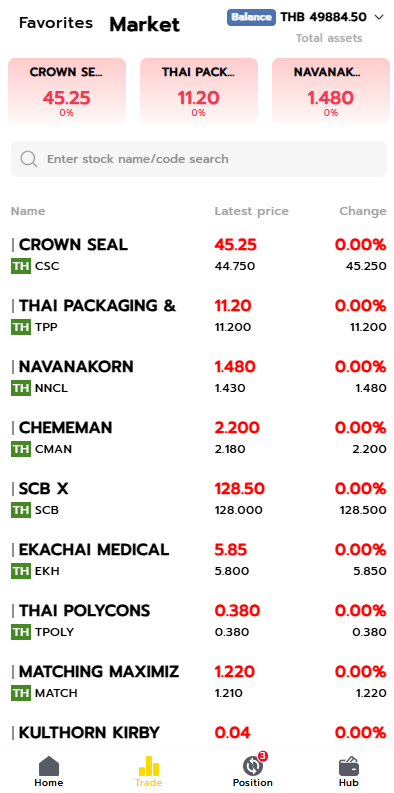The height and width of the screenshot is (793, 394).
Task: Click the TH market badge next to SCB
Action: 21,510
